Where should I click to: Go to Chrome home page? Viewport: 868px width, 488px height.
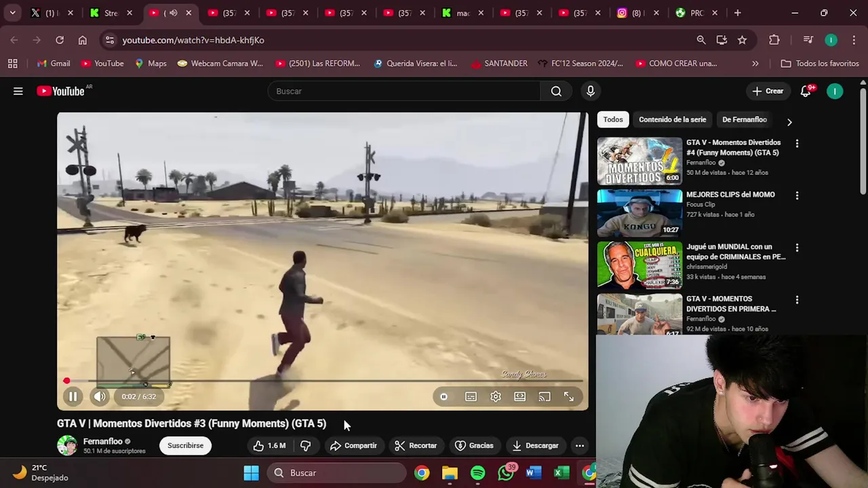click(x=83, y=40)
